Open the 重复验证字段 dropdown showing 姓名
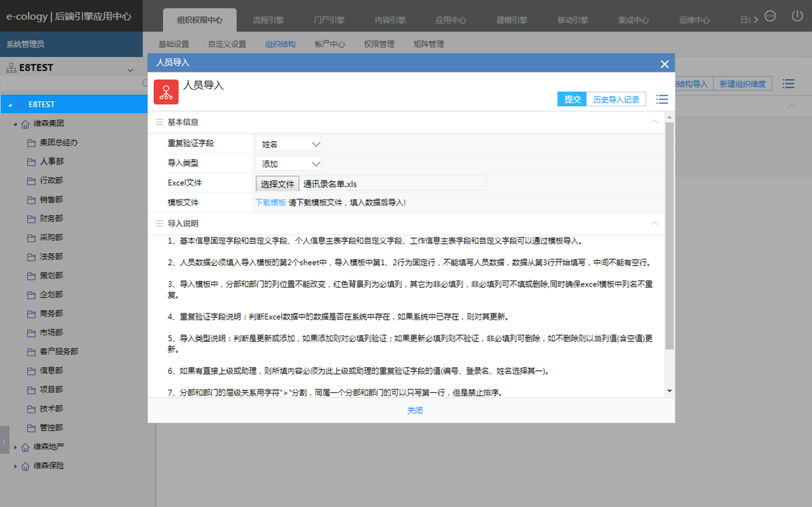The height and width of the screenshot is (507, 812). [x=288, y=144]
